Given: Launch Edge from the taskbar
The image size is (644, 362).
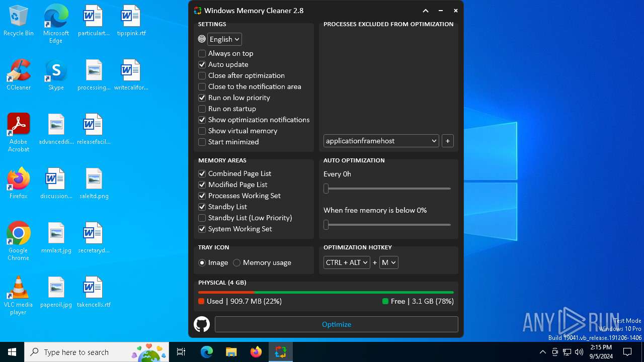Looking at the screenshot, I should click(207, 352).
